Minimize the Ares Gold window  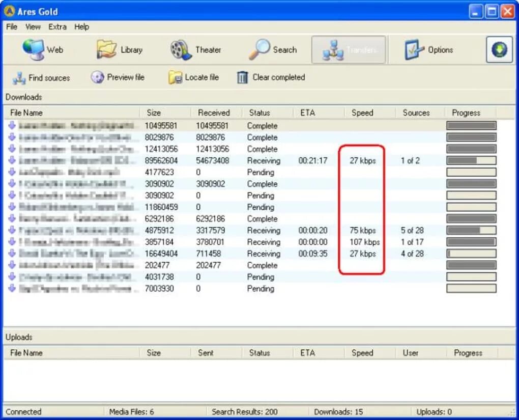click(x=476, y=12)
